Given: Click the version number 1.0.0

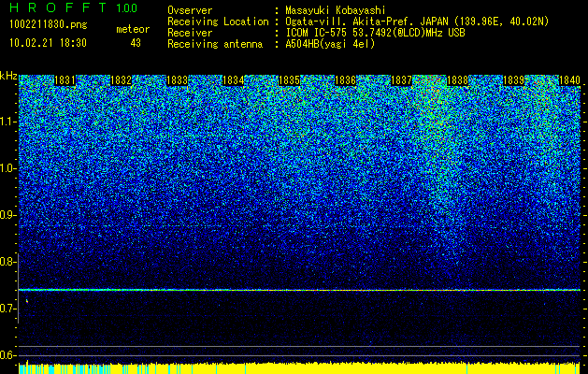Looking at the screenshot, I should point(126,8).
